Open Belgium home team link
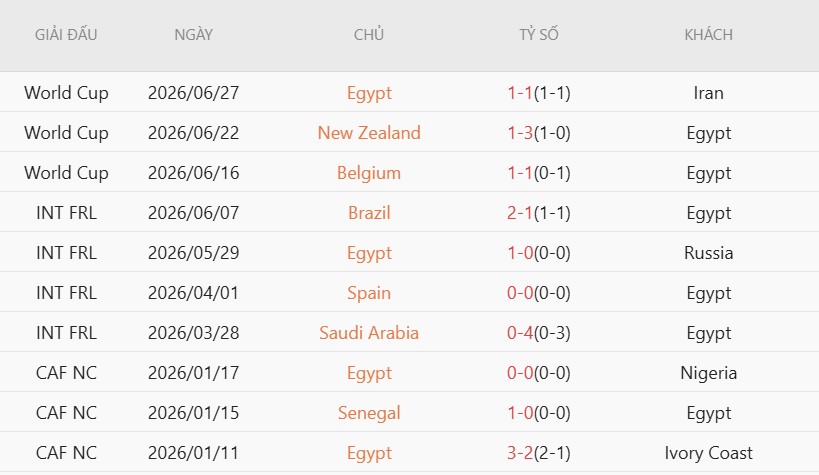Viewport: 819px width, 475px height. click(x=369, y=173)
